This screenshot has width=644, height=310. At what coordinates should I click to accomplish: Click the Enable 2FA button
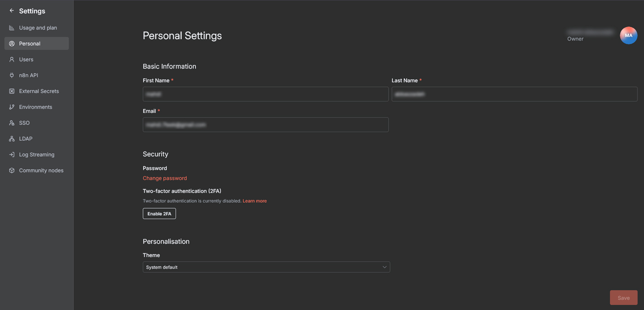(x=159, y=214)
